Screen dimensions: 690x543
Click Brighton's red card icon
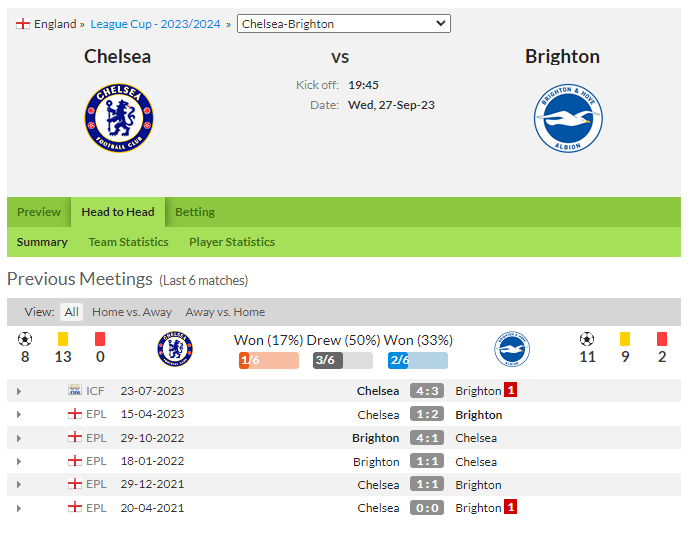662,339
